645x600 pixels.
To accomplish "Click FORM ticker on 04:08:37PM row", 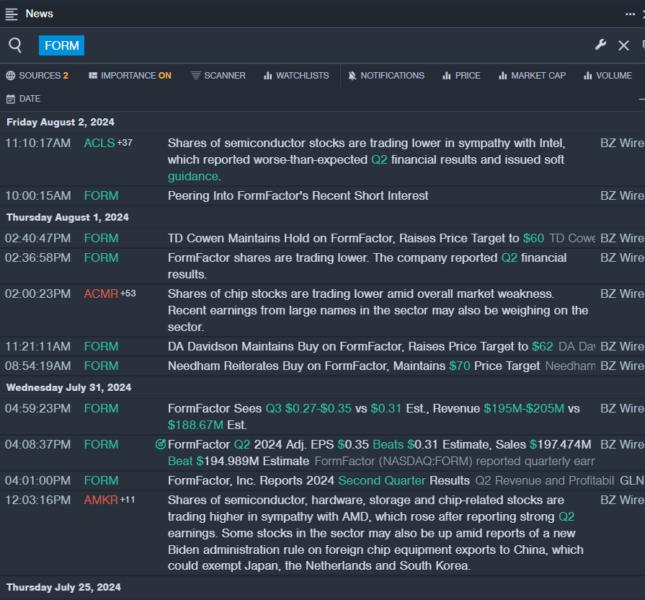I will (101, 445).
